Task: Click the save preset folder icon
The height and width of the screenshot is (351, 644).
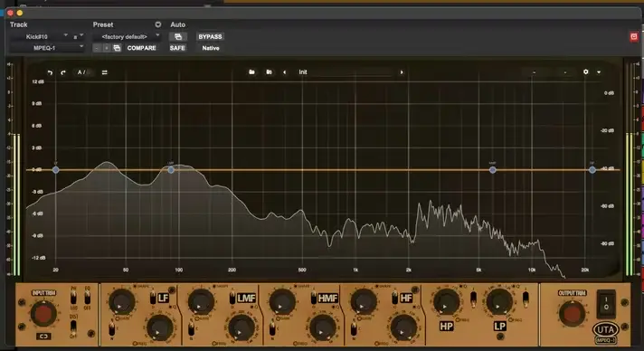Action: (x=269, y=72)
